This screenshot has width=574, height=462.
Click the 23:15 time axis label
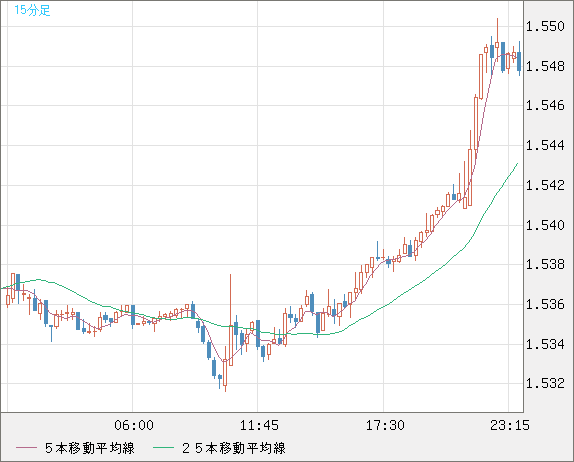510,425
